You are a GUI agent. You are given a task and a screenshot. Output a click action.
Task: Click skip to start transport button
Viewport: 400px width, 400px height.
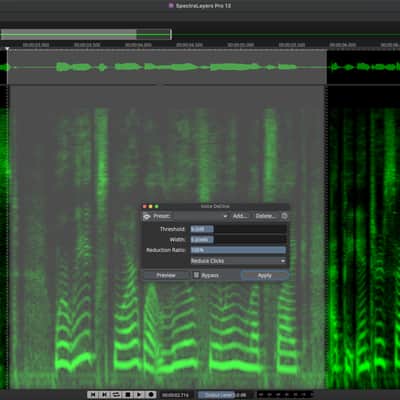pos(93,395)
